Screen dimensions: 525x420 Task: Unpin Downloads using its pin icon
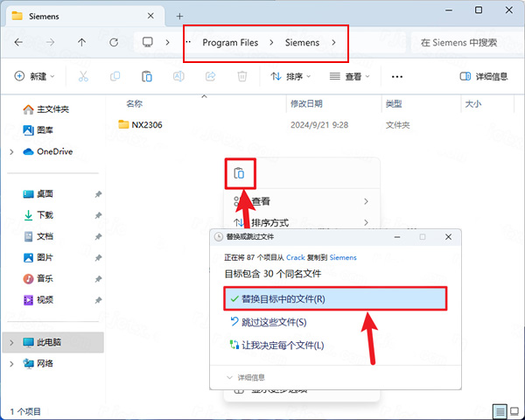click(98, 215)
